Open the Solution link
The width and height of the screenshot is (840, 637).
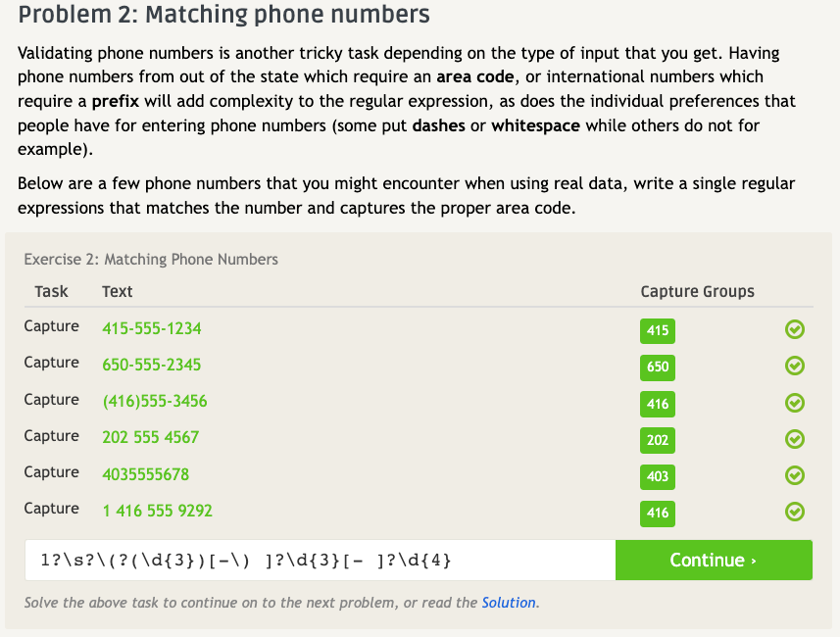pyautogui.click(x=509, y=603)
